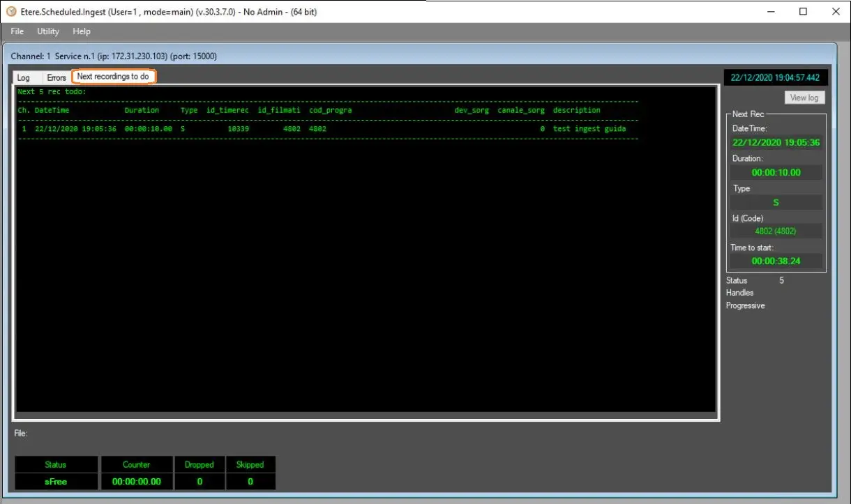851x504 pixels.
Task: Click the current date-time clock display
Action: (775, 78)
